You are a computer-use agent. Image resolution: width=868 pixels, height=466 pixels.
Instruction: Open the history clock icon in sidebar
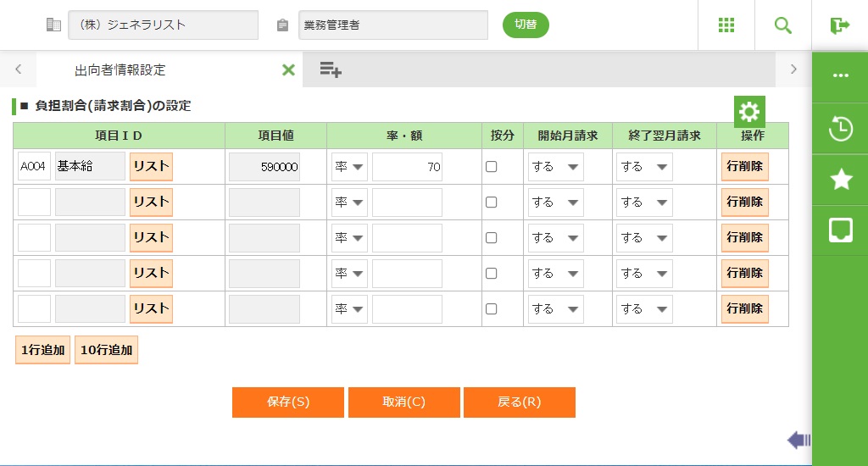[x=840, y=129]
